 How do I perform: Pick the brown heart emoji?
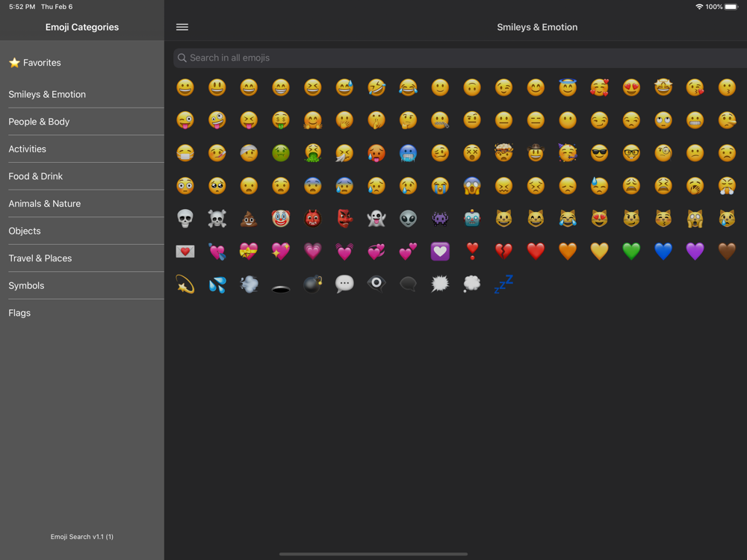pyautogui.click(x=727, y=251)
